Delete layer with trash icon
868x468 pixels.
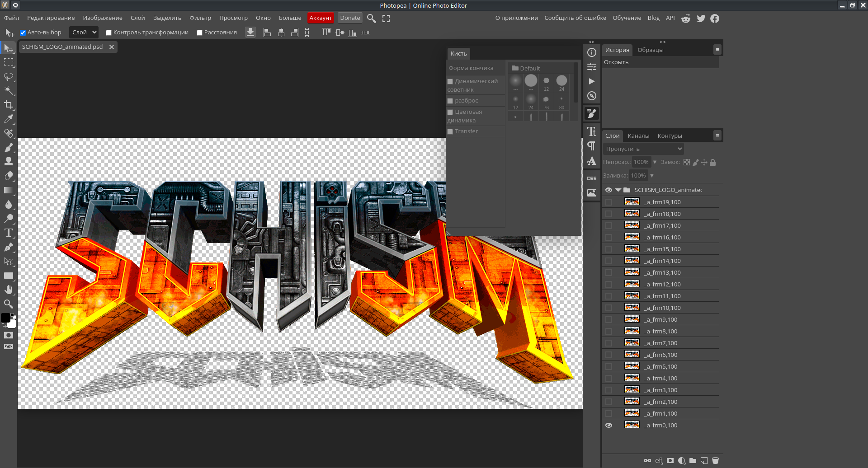[715, 461]
